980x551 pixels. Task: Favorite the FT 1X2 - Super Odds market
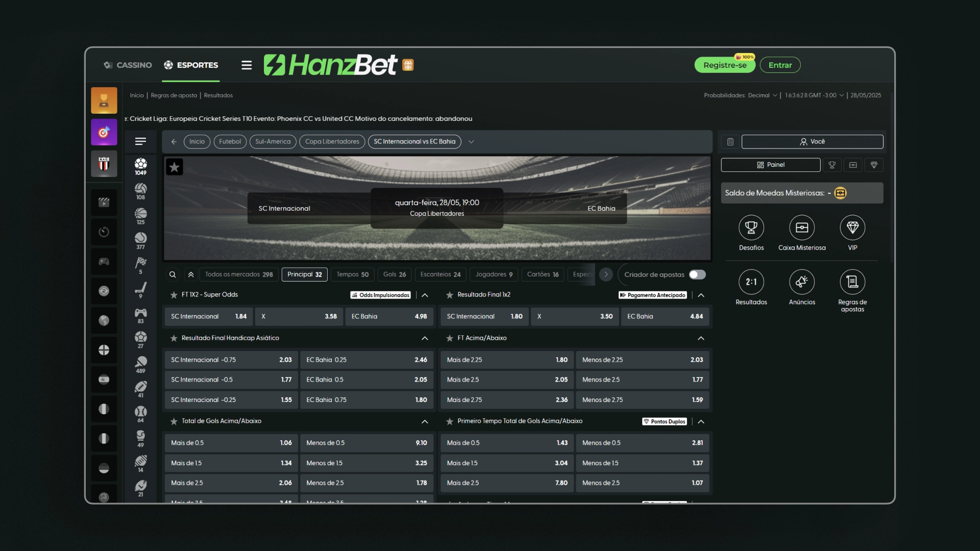click(x=174, y=295)
